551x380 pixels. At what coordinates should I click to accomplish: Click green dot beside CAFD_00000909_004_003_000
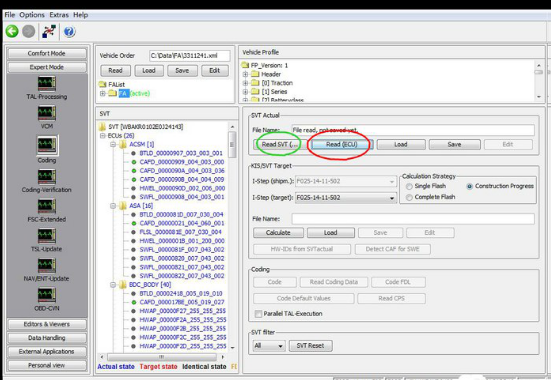(134, 162)
